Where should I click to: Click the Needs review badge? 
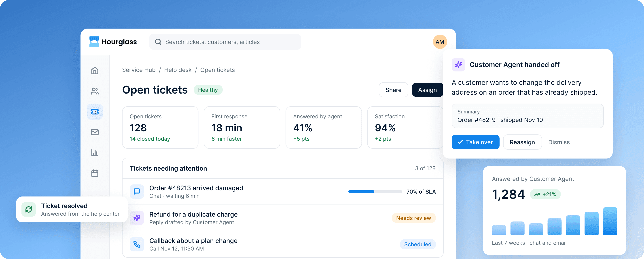click(x=413, y=218)
